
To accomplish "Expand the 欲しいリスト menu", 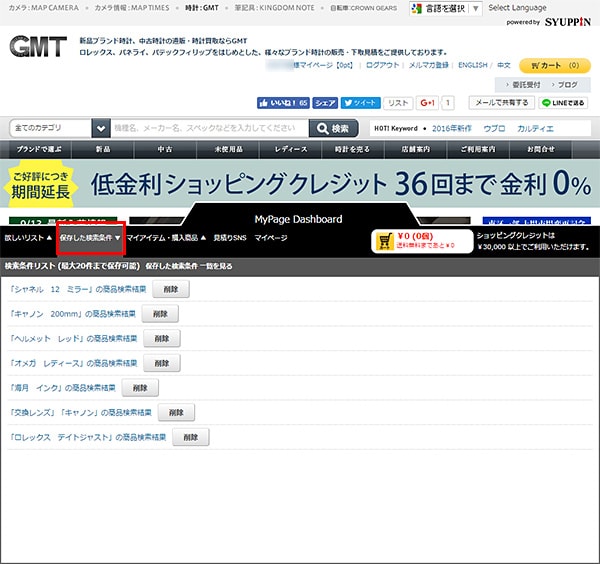I will pyautogui.click(x=28, y=238).
